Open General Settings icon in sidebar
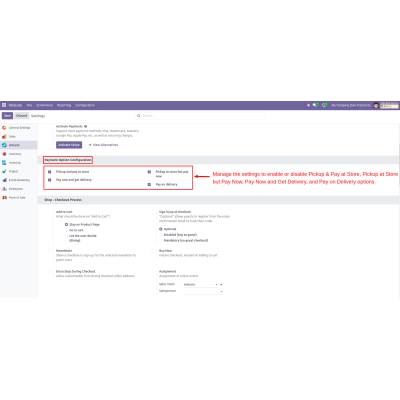This screenshot has height=400, width=400. [4, 128]
